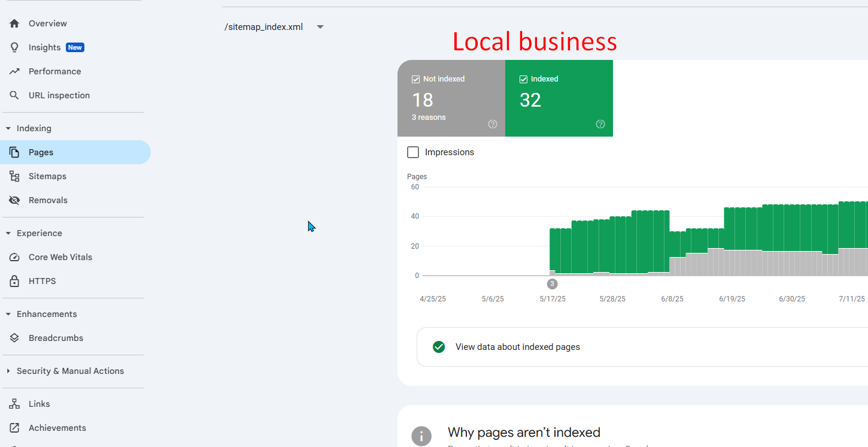Click the URL inspection magnifier icon
This screenshot has width=868, height=447.
coord(14,95)
